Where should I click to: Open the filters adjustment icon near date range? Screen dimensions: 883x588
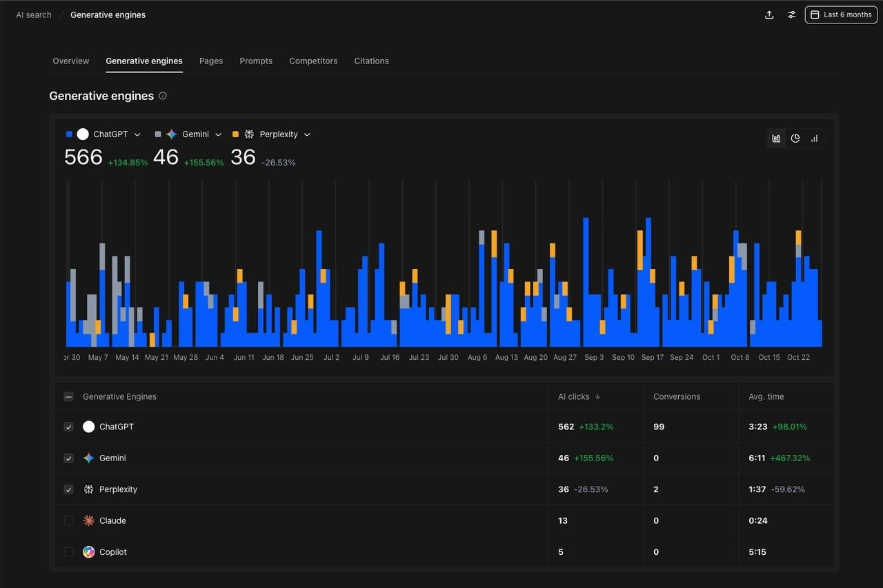791,14
